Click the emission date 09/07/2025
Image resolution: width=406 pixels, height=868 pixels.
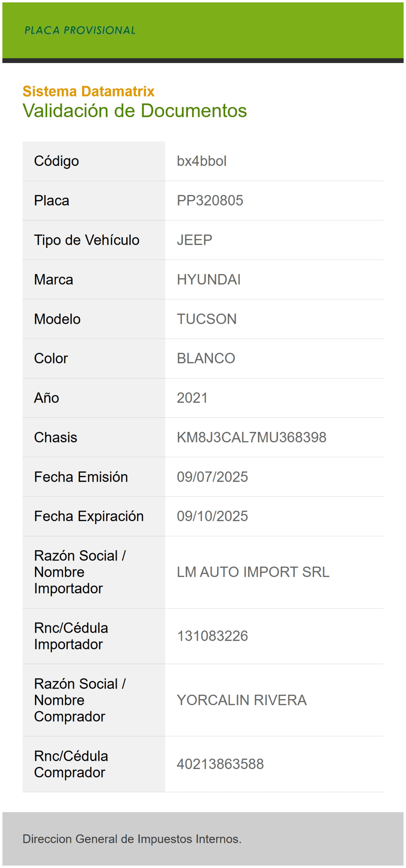(x=212, y=477)
